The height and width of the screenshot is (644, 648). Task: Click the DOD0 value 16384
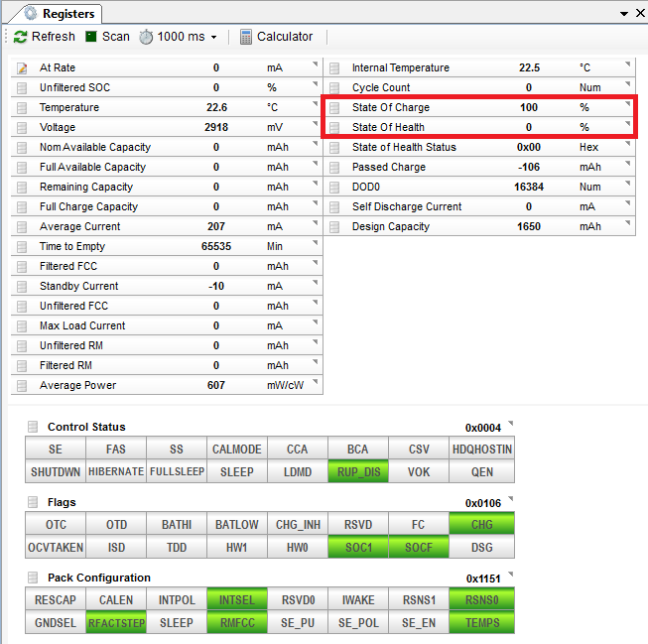coord(529,187)
